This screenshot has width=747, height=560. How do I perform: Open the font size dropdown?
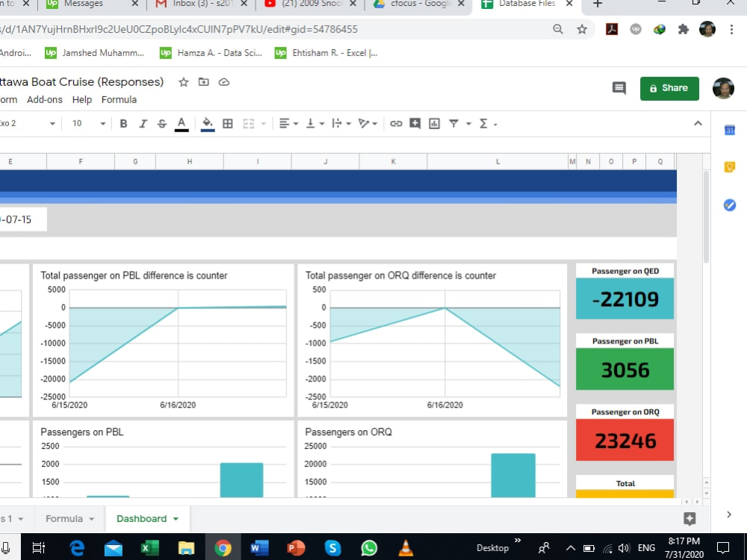89,124
